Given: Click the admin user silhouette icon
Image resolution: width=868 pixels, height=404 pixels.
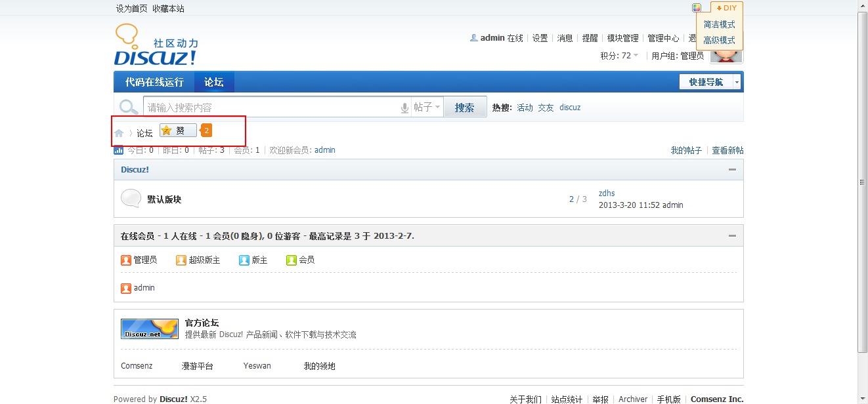Looking at the screenshot, I should click(473, 38).
